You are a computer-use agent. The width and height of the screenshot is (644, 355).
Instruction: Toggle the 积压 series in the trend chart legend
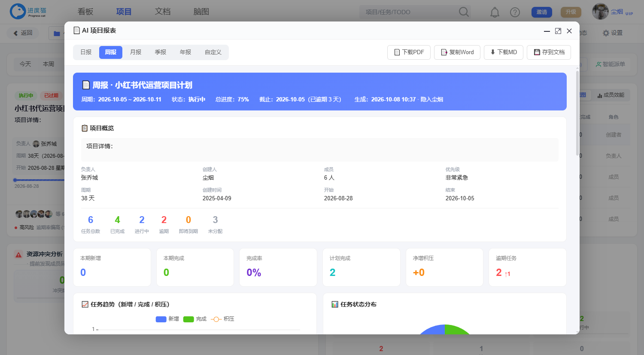[x=222, y=319]
